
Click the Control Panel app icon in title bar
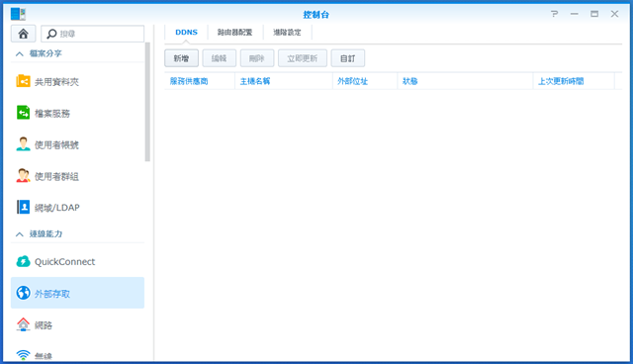18,14
